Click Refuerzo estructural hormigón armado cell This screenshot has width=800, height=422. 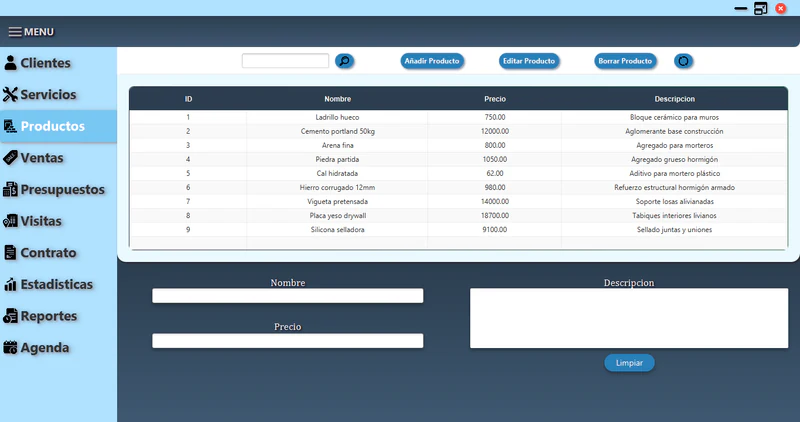[674, 187]
